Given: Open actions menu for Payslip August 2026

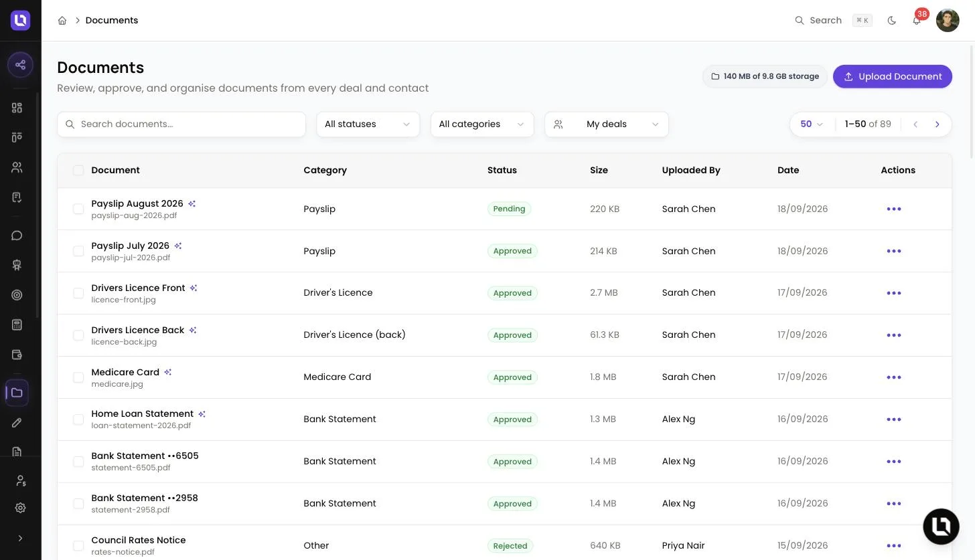Looking at the screenshot, I should click(894, 209).
